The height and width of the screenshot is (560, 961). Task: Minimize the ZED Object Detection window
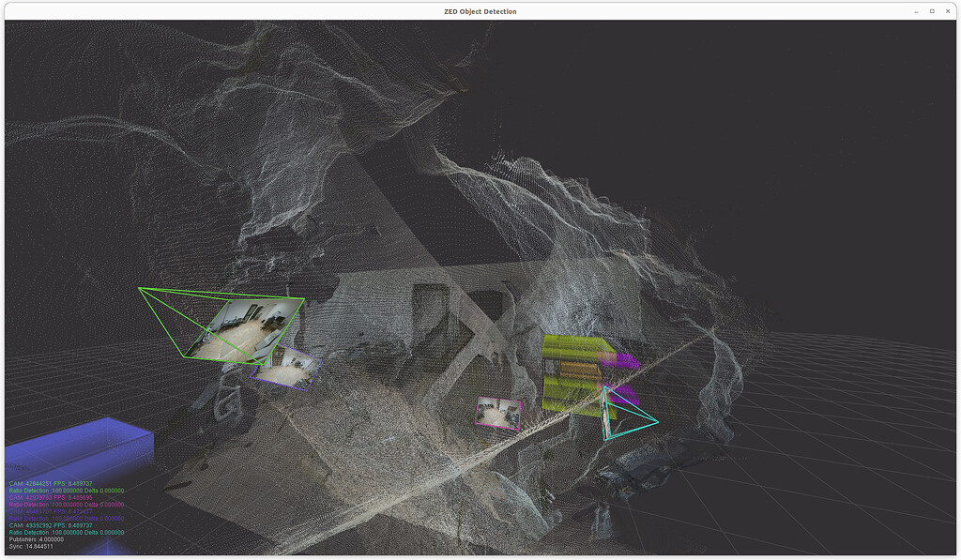point(915,10)
